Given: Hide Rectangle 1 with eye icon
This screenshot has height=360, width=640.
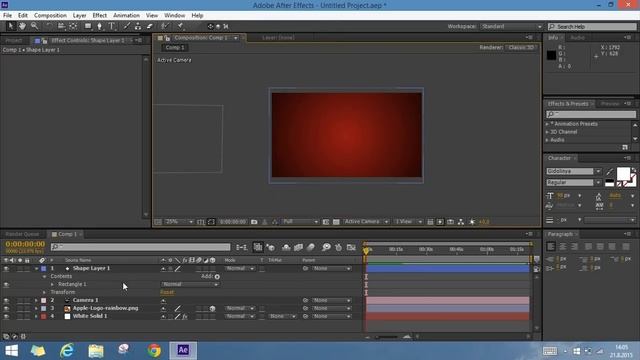Looking at the screenshot, I should [6, 284].
